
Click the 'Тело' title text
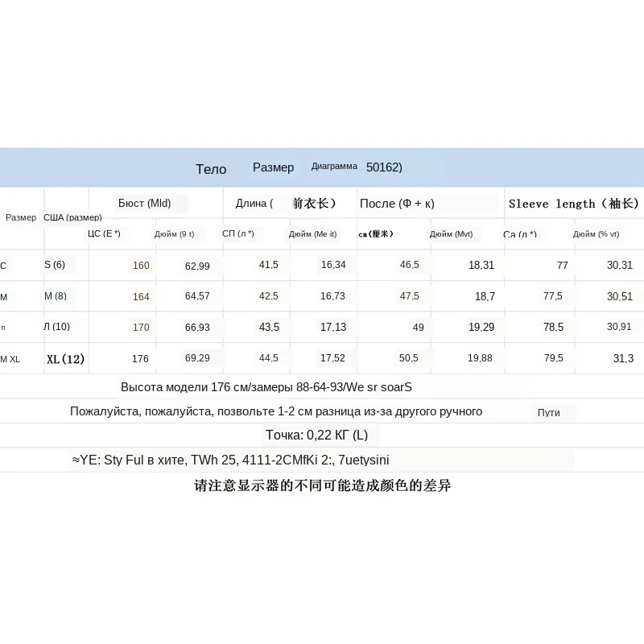[x=211, y=169]
